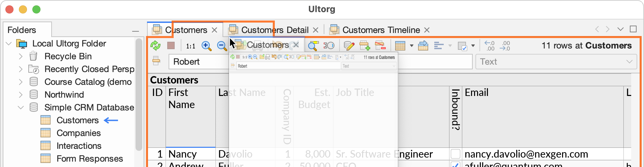The width and height of the screenshot is (644, 167).
Task: Open the checkbox format dropdown arrow
Action: [x=473, y=46]
